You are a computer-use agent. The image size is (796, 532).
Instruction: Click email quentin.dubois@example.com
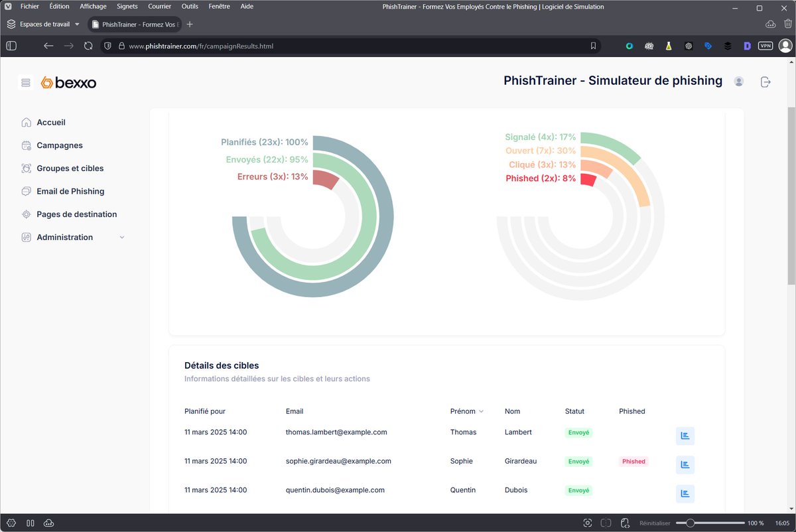[x=335, y=490]
